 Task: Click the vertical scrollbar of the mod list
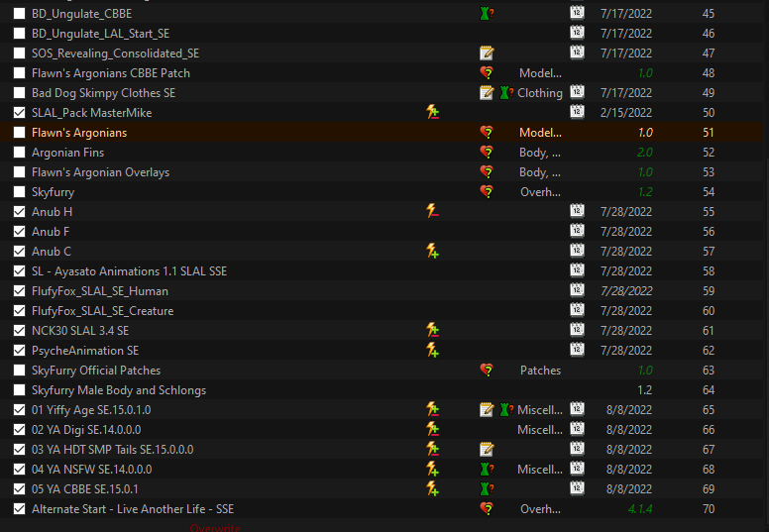point(766,265)
